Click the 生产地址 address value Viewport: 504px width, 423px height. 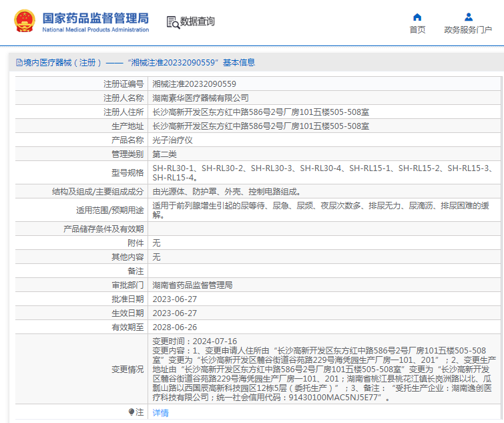[x=261, y=126]
